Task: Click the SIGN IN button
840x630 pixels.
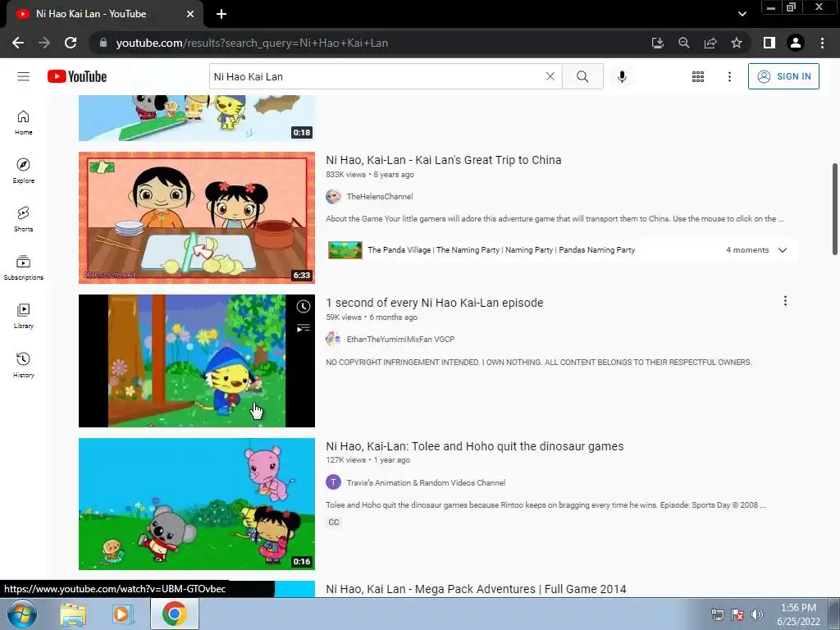Action: tap(783, 76)
